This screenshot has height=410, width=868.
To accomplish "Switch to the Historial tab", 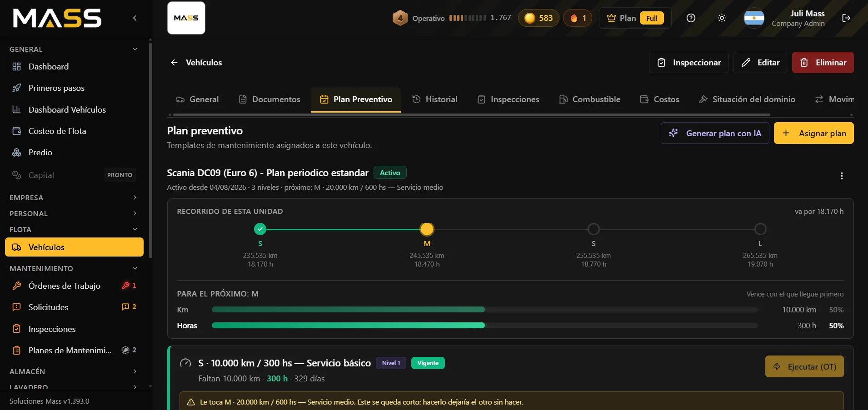I will 435,99.
